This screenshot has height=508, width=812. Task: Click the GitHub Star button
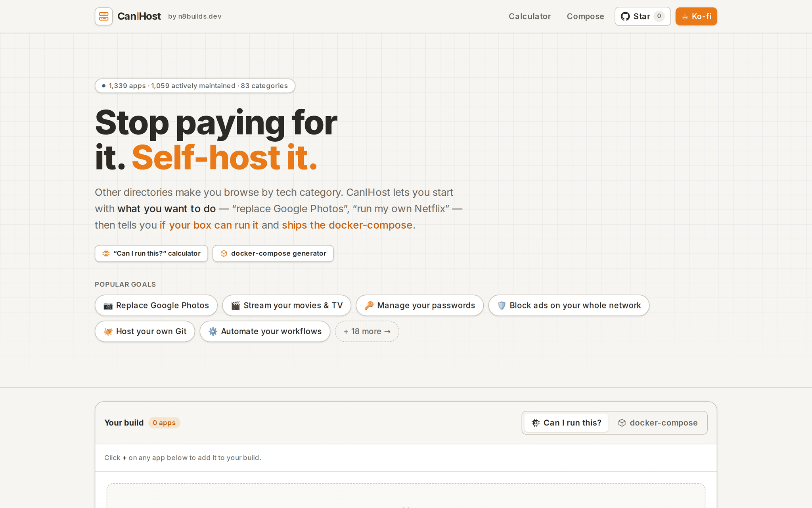pyautogui.click(x=642, y=16)
